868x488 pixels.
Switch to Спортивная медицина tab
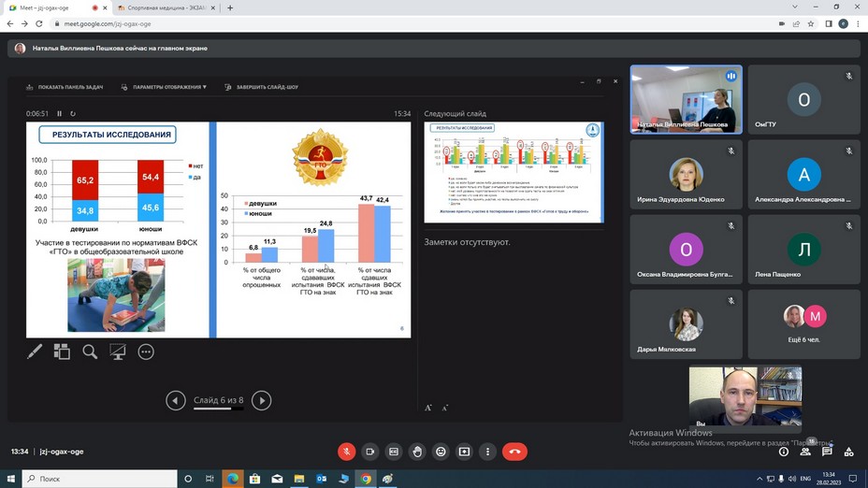pos(166,7)
